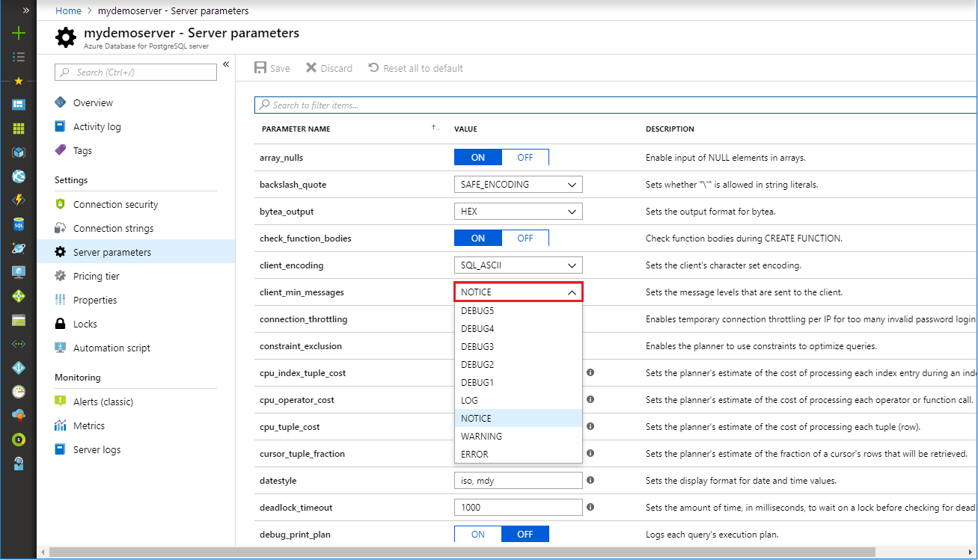
Task: Click Reset all to default
Action: (x=416, y=68)
